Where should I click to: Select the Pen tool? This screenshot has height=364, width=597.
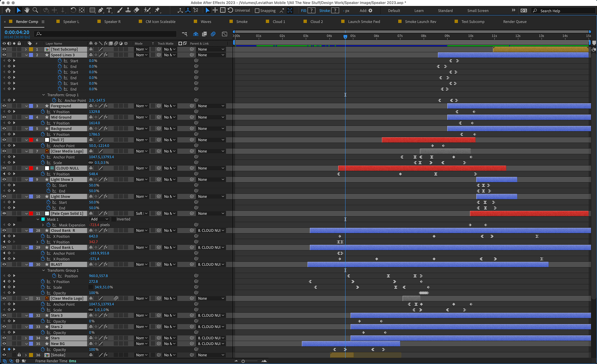101,10
